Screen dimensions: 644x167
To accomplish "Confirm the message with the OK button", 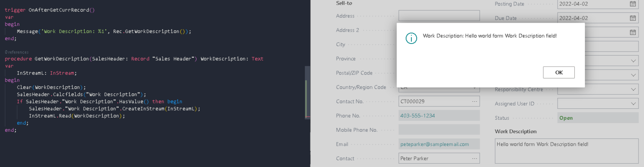I will (x=558, y=72).
